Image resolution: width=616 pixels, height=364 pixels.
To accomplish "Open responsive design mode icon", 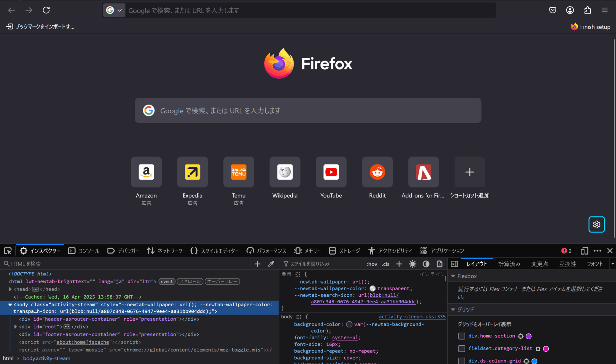I will (585, 251).
